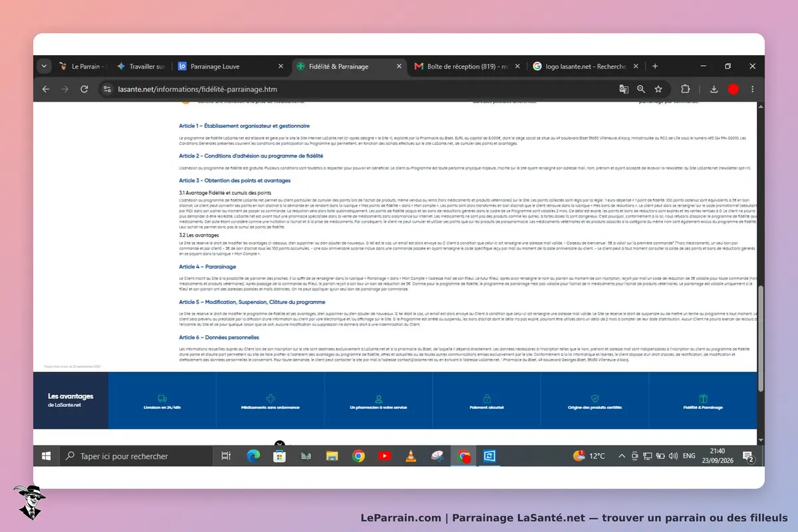The height and width of the screenshot is (532, 798).
Task: Click the Un pharmacien à votre service icon
Action: 378,398
